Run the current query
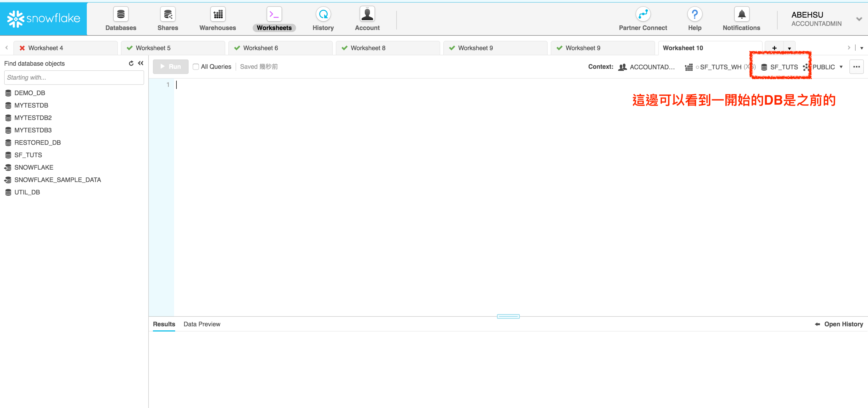The image size is (868, 408). click(171, 67)
